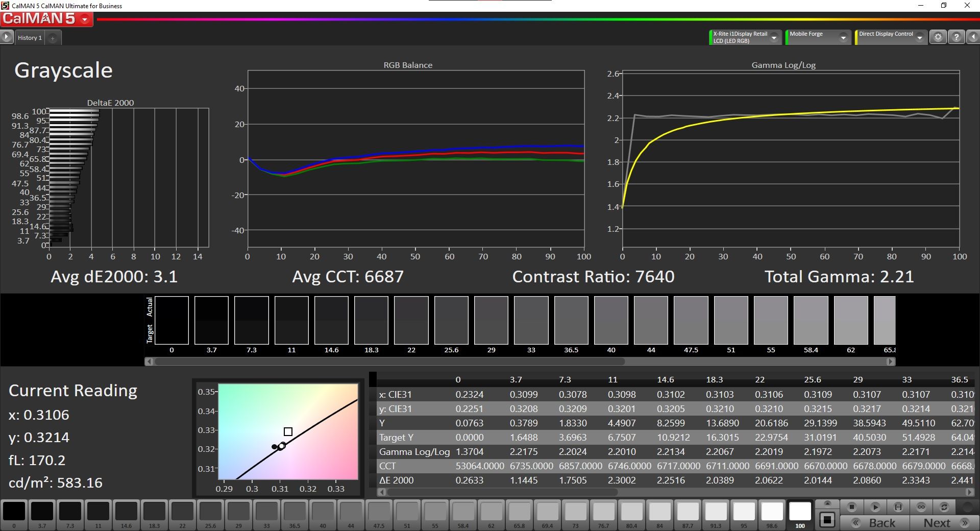This screenshot has width=980, height=531.
Task: Add a new history tab
Action: tap(53, 38)
